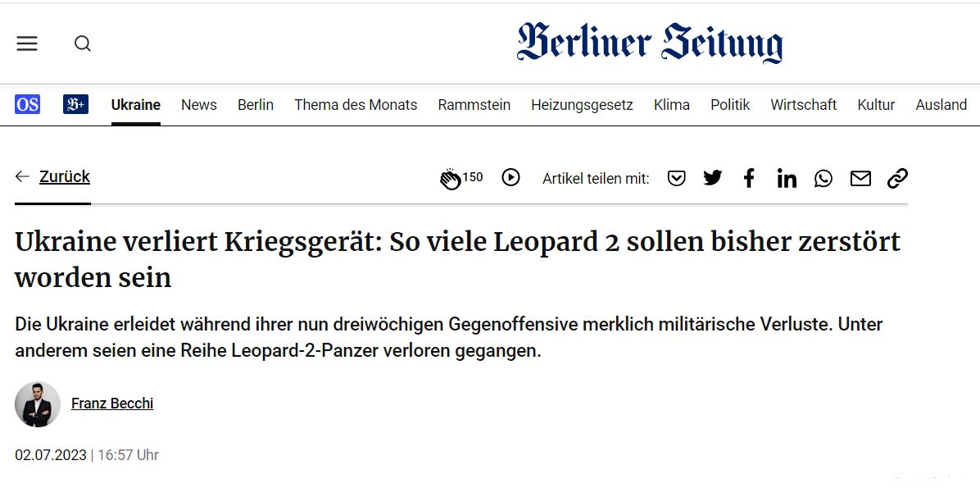This screenshot has width=980, height=488.
Task: Click the search magnifier icon
Action: coord(83,43)
